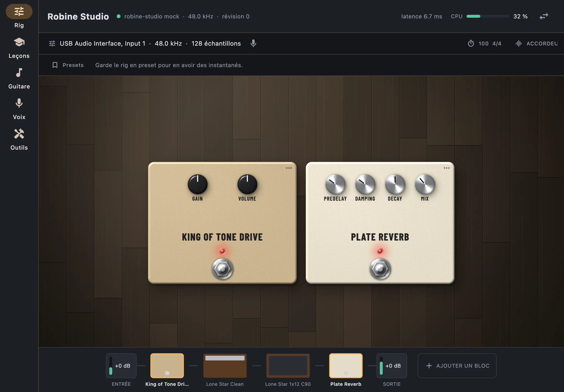Click the microphone icon after 128 échantillons

pos(253,44)
